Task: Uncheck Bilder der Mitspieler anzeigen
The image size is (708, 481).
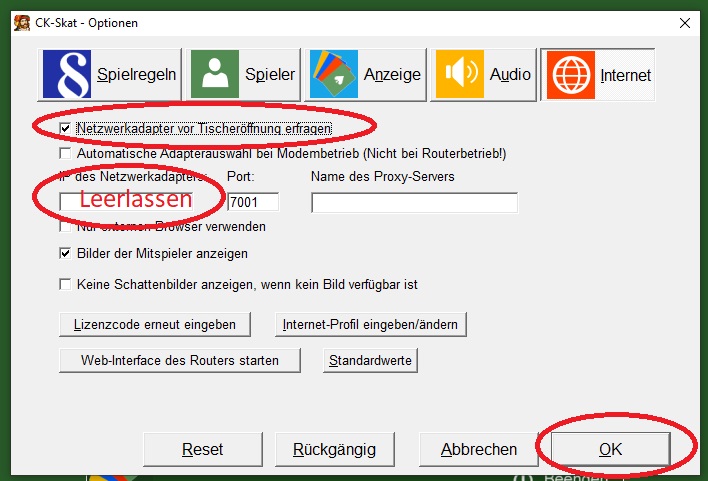Action: click(66, 254)
